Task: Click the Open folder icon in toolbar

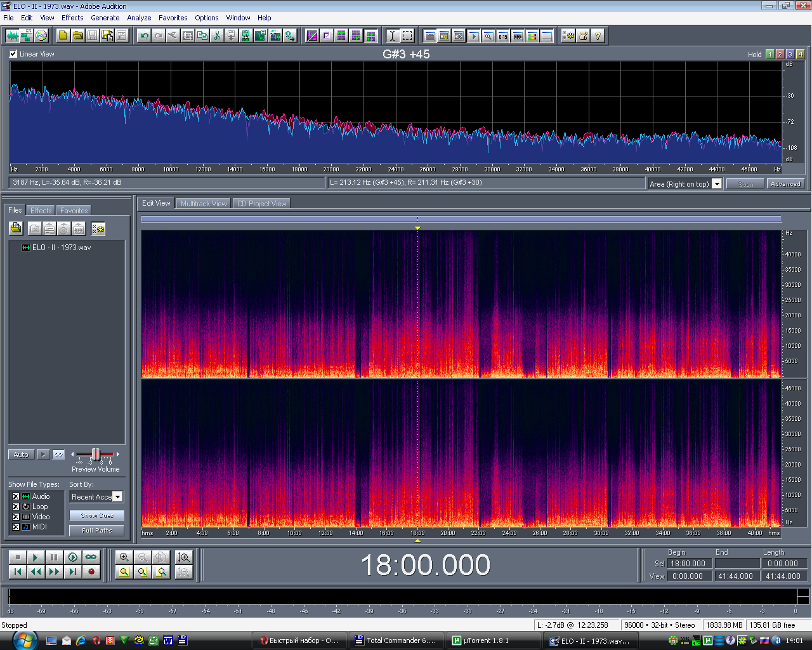Action: [77, 36]
